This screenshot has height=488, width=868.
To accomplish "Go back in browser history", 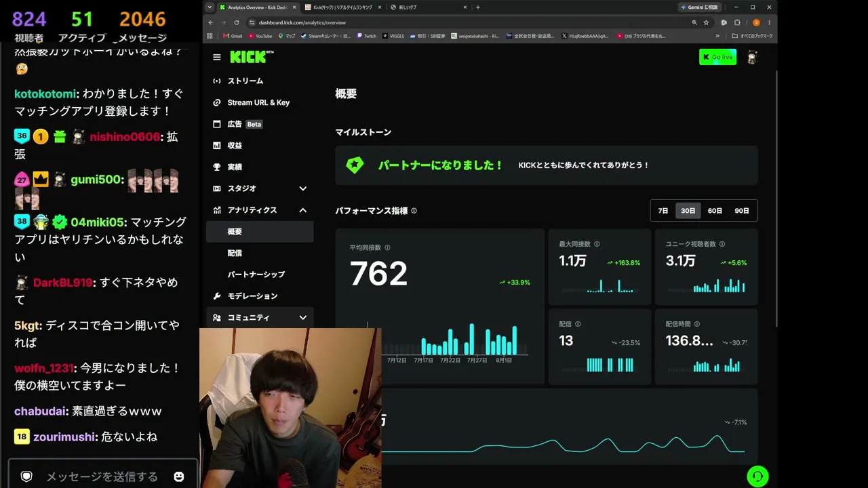I will click(x=211, y=22).
